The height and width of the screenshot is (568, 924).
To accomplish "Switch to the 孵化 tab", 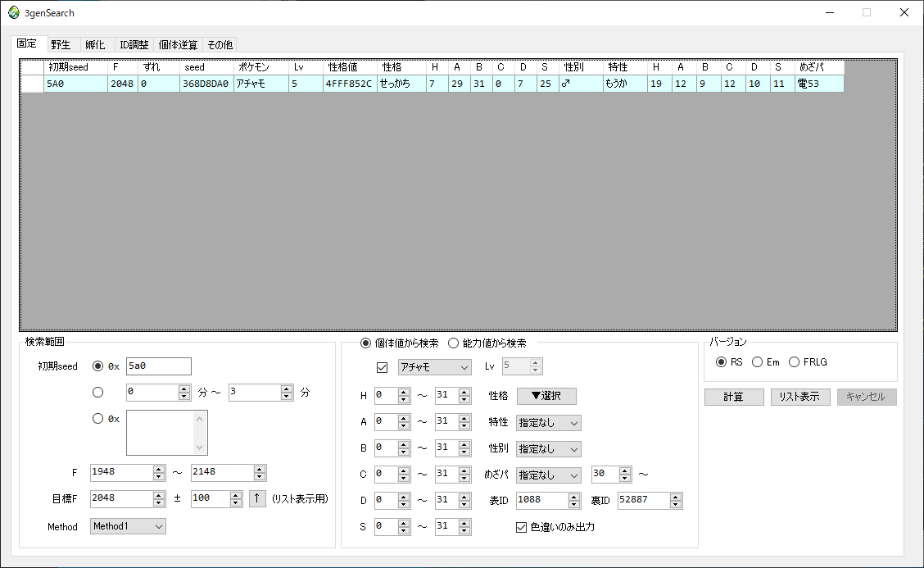I will pos(95,45).
